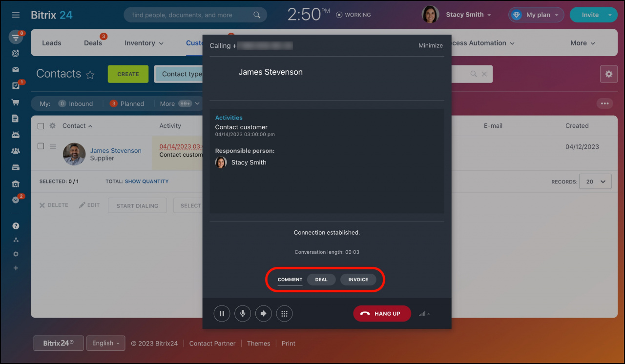Sort by the E-mail column header

[493, 126]
